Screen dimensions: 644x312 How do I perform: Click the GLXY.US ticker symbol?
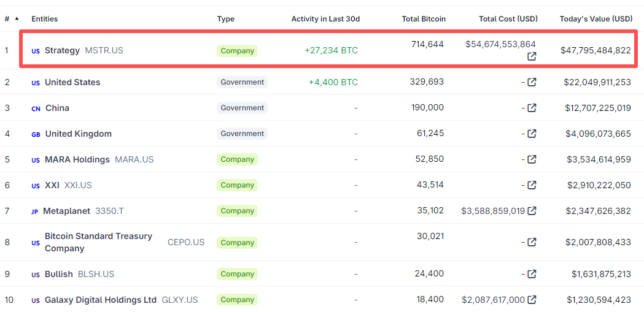click(179, 300)
